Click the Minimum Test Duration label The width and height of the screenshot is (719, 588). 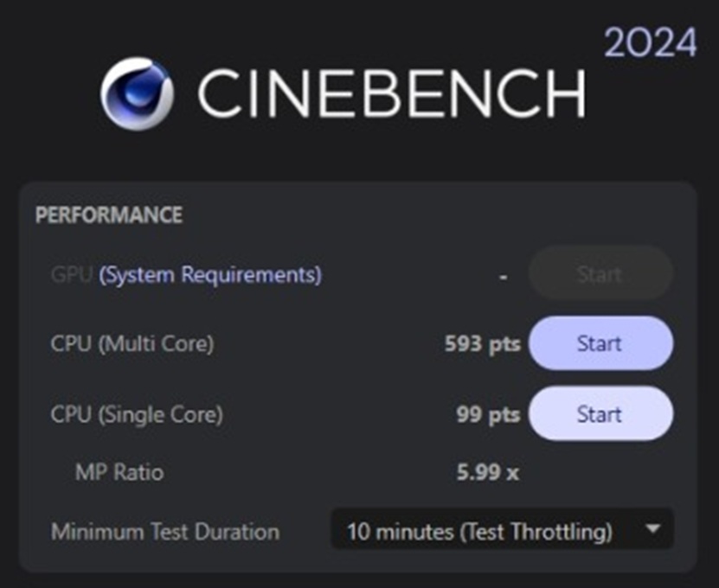165,532
